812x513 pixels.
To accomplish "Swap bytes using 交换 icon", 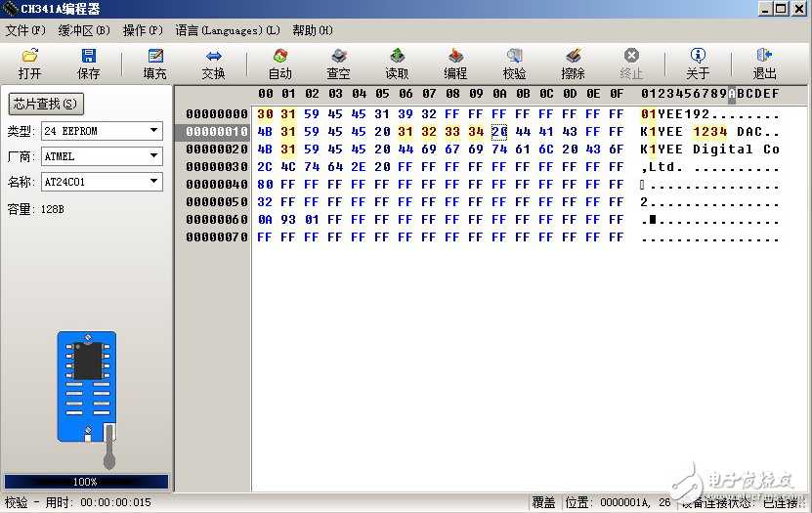I will pos(213,64).
